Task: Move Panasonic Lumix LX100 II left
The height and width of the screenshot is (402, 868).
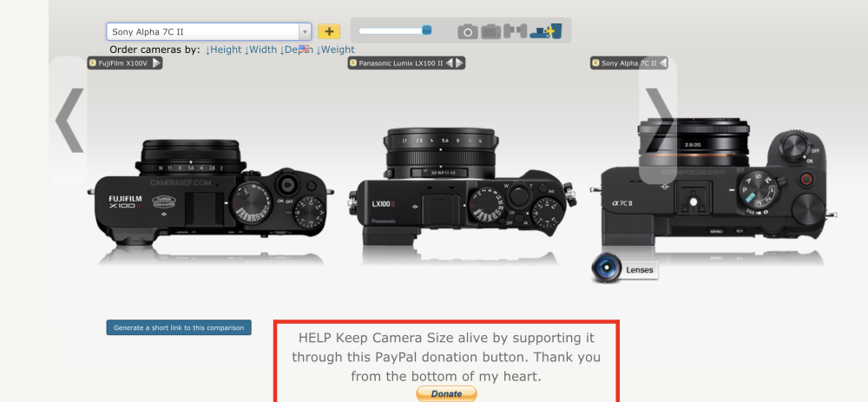Action: tap(449, 63)
